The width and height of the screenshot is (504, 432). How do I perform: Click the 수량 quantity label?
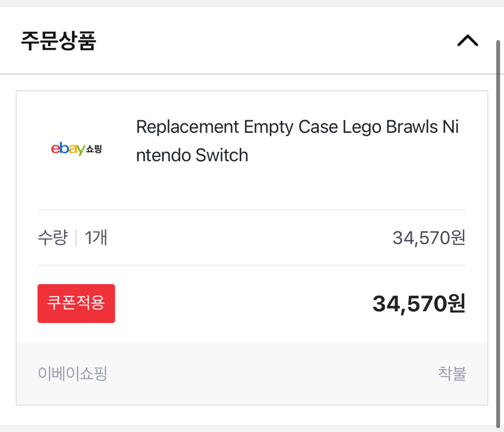tap(52, 238)
